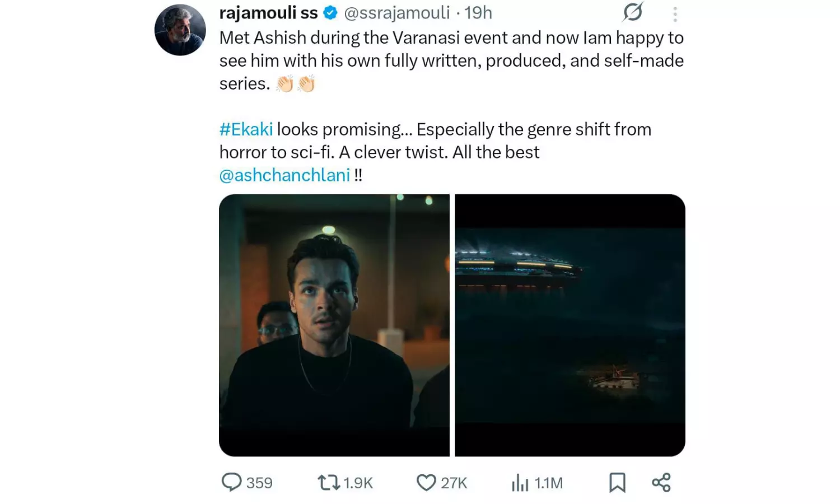Open the spaceship image on the right
This screenshot has width=840, height=504.
[x=570, y=324]
